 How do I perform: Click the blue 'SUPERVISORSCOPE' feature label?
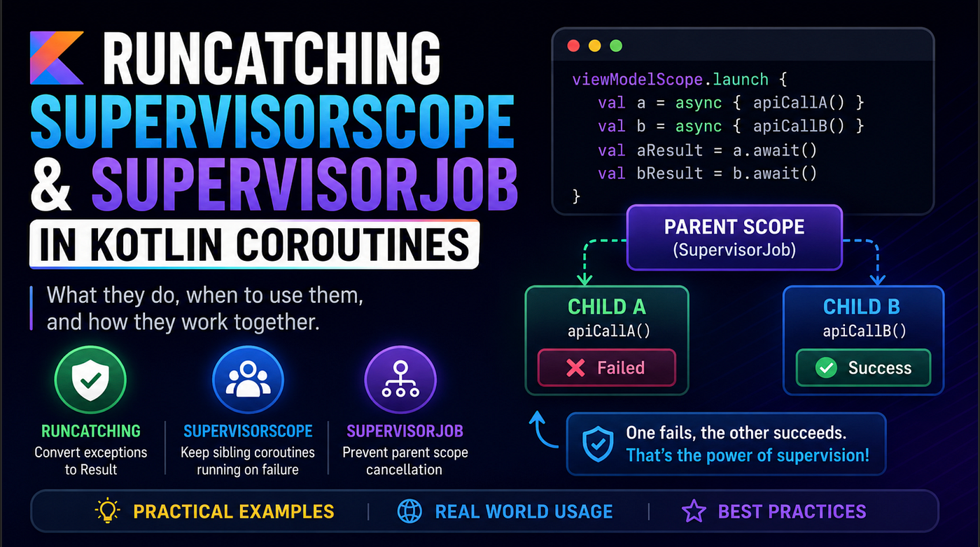pyautogui.click(x=248, y=431)
